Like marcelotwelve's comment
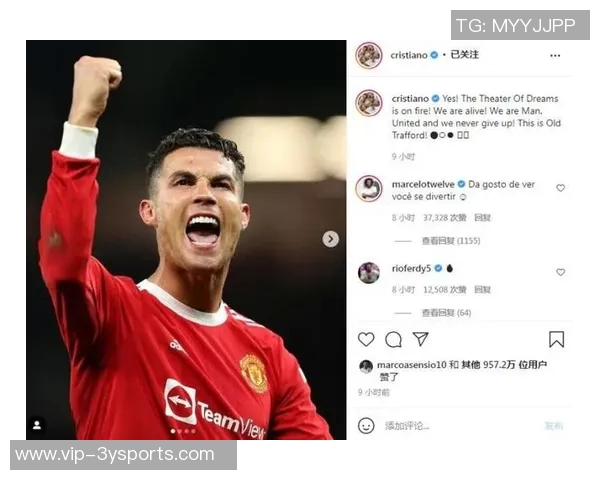The width and height of the screenshot is (600, 480). [560, 188]
